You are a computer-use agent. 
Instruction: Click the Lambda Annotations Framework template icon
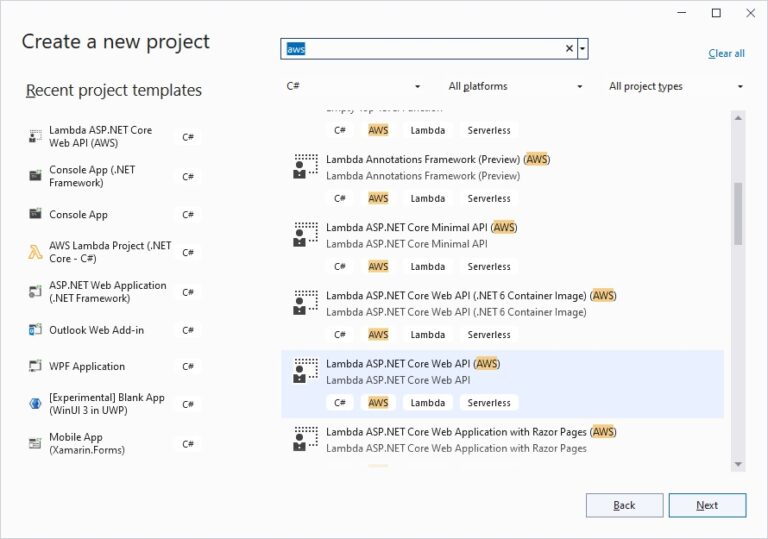[305, 166]
